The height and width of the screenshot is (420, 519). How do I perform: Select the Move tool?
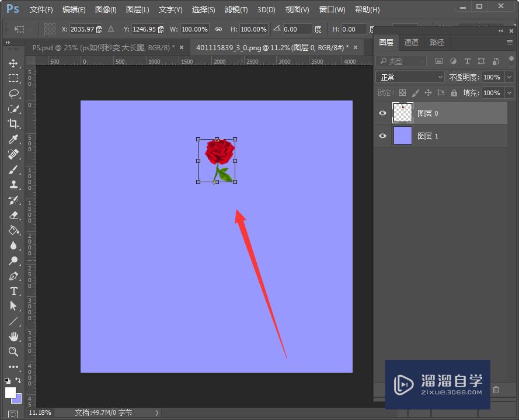(x=13, y=63)
